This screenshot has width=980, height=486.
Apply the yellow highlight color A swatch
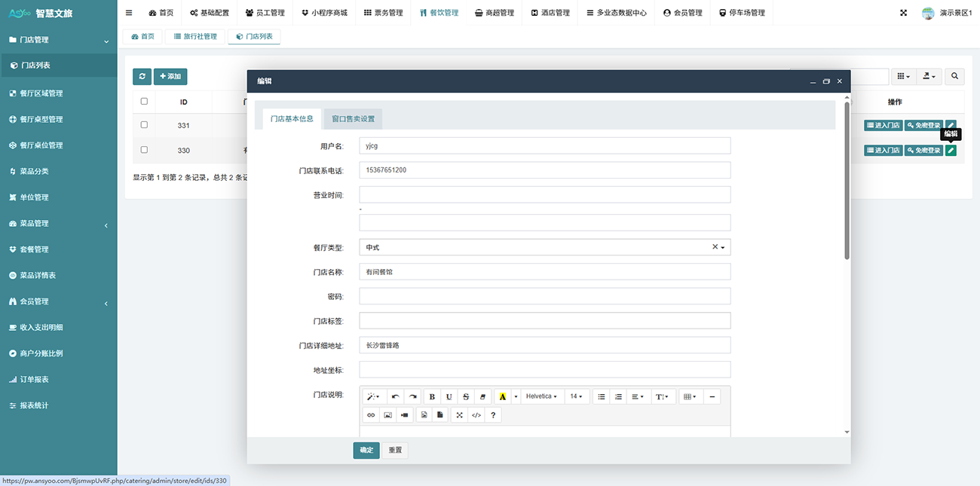503,396
